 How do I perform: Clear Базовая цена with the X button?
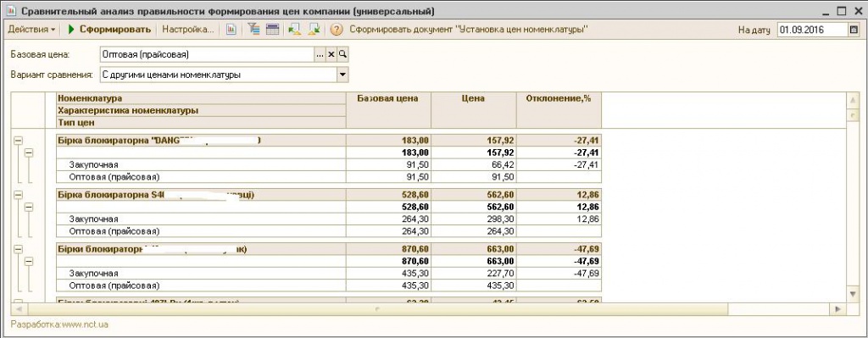(331, 54)
